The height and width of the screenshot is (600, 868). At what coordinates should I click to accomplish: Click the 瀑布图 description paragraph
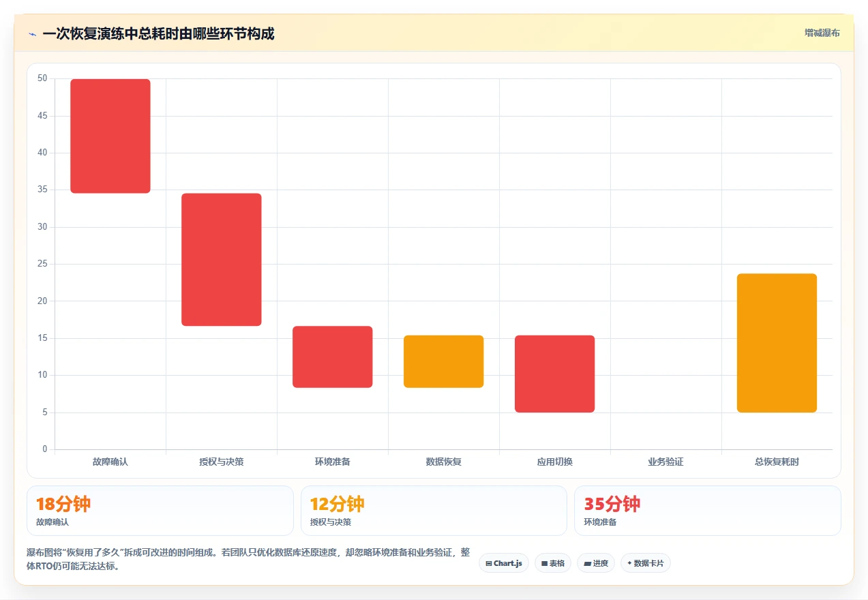(x=248, y=559)
